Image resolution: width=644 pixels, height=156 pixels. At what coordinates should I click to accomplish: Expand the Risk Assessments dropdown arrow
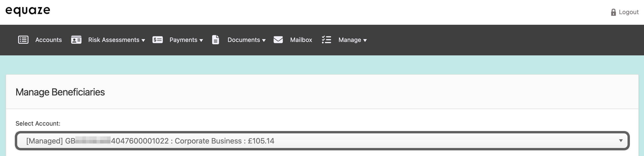pos(143,40)
